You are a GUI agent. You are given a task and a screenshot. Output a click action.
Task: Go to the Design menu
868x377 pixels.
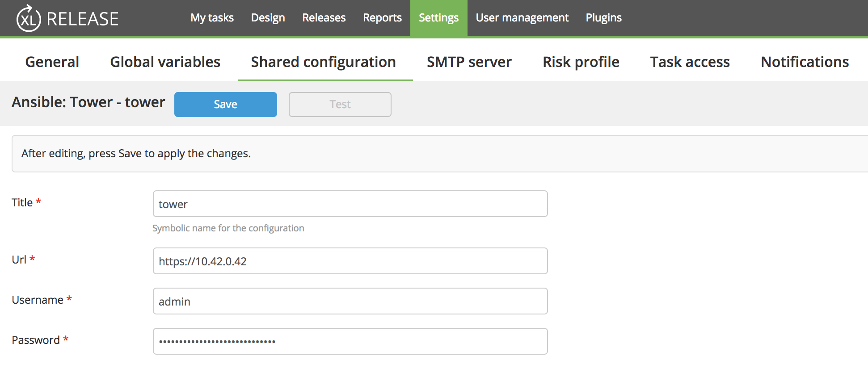point(268,18)
